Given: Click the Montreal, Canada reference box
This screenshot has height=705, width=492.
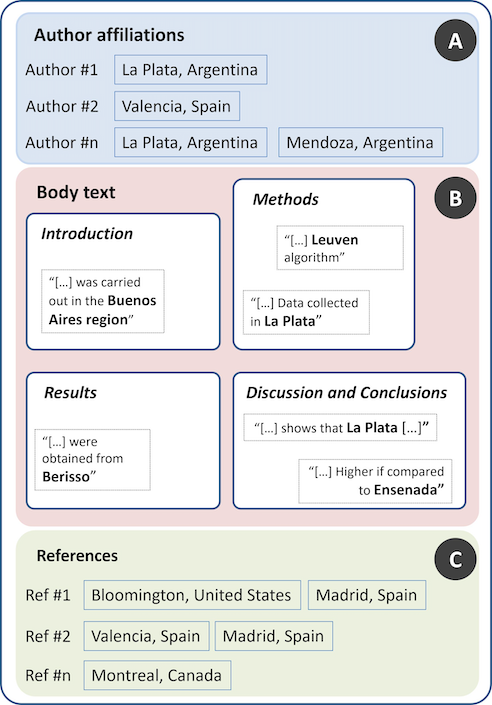Looking at the screenshot, I should (157, 675).
